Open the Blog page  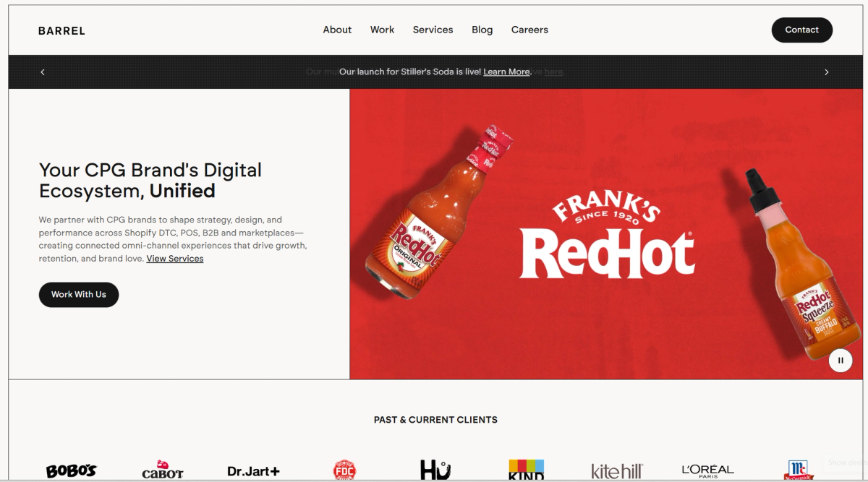(482, 30)
